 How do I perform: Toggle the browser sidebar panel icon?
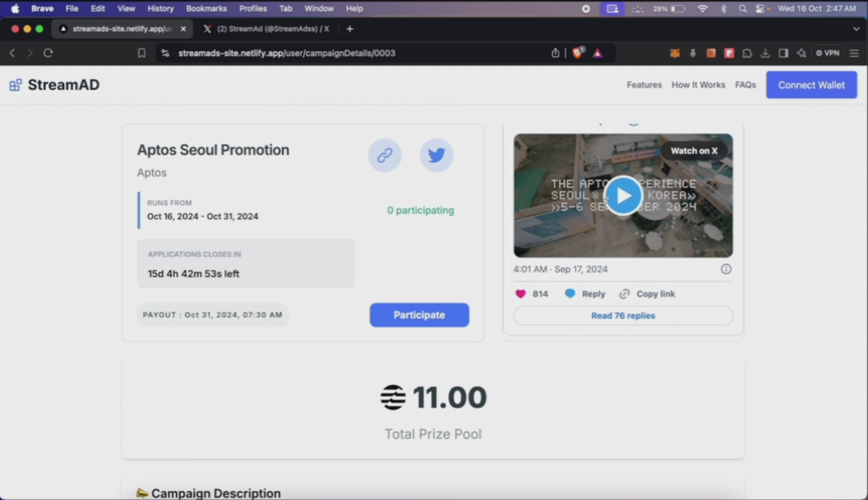tap(783, 53)
